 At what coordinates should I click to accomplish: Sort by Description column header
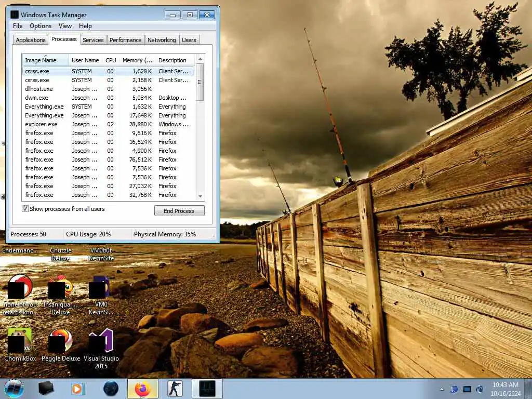175,60
